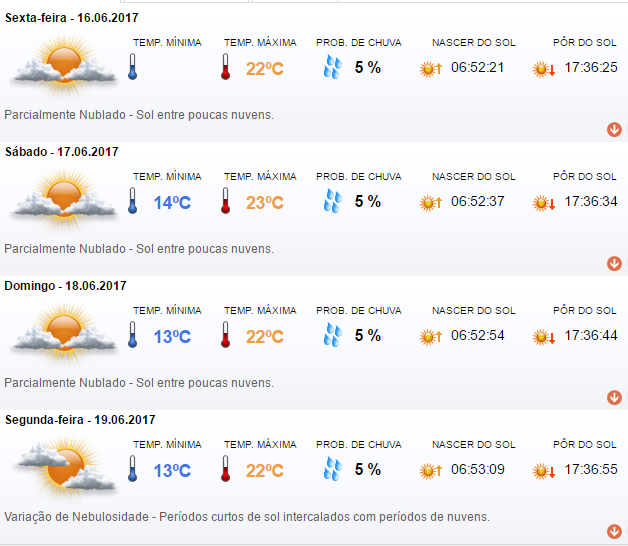Select the Segunda-feira - 19.06.2017 heading
The height and width of the screenshot is (546, 628).
coord(80,420)
